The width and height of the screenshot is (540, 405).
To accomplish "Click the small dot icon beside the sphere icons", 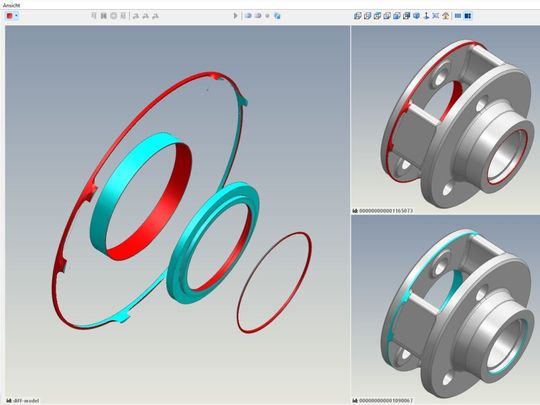I will (x=267, y=16).
